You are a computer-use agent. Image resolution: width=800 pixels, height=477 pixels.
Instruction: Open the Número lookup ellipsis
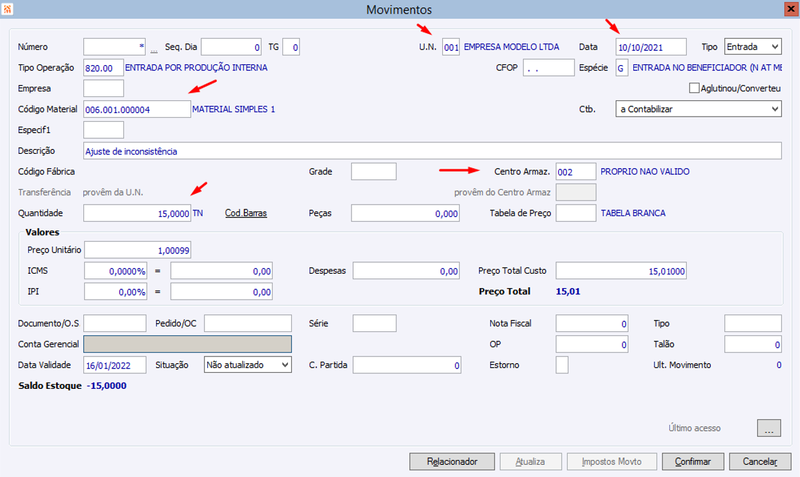click(154, 48)
